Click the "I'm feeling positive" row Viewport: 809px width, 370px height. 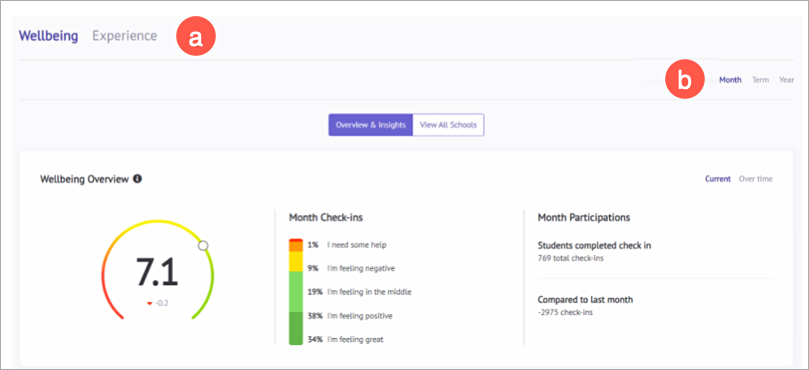coord(349,316)
